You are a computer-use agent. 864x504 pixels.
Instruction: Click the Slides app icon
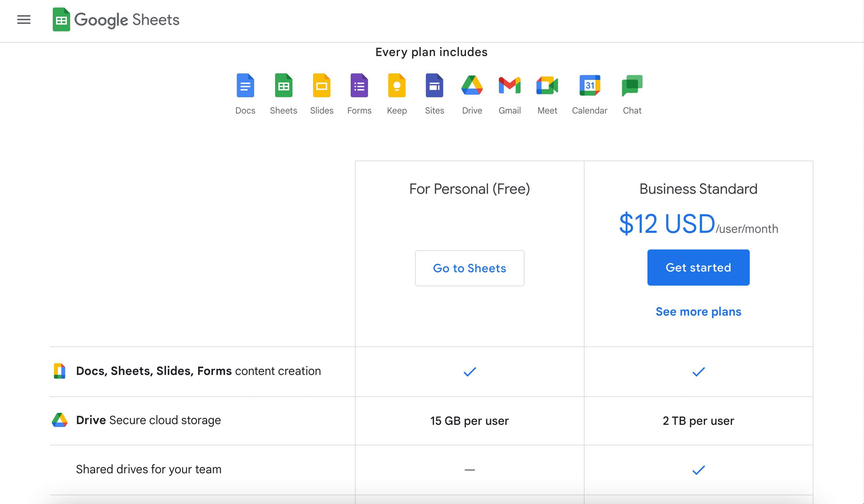[321, 86]
